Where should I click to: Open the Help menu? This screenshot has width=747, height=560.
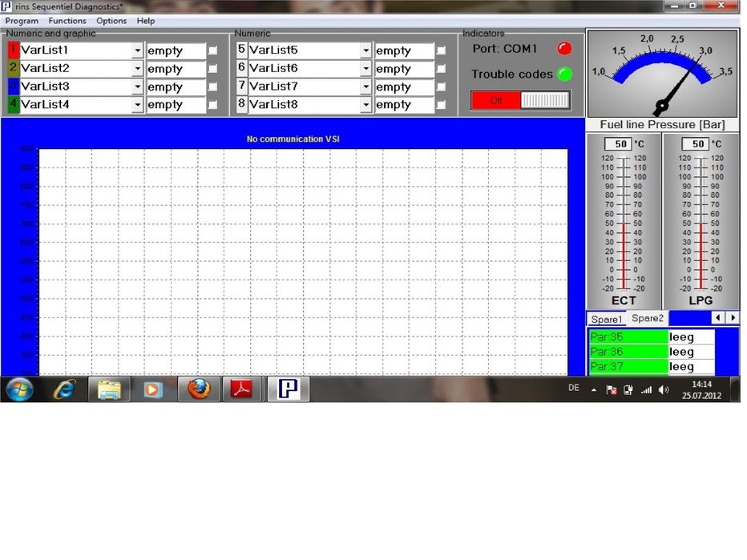(x=146, y=21)
